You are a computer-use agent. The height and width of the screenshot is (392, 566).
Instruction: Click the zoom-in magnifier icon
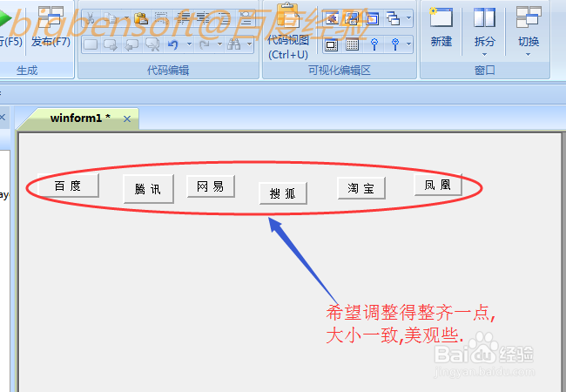(x=395, y=44)
